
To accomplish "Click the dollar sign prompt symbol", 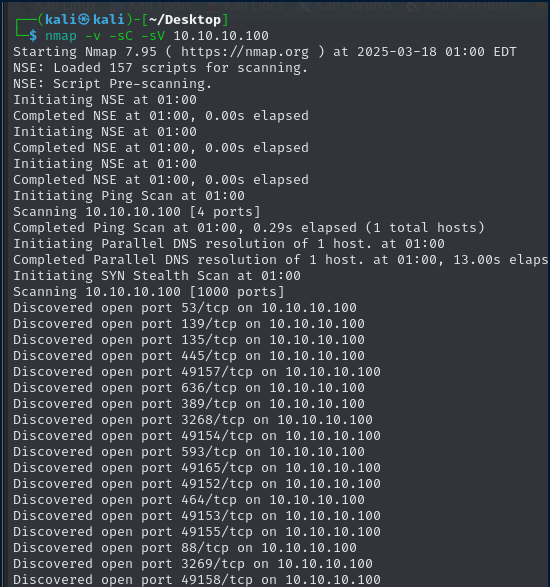I will pyautogui.click(x=33, y=36).
